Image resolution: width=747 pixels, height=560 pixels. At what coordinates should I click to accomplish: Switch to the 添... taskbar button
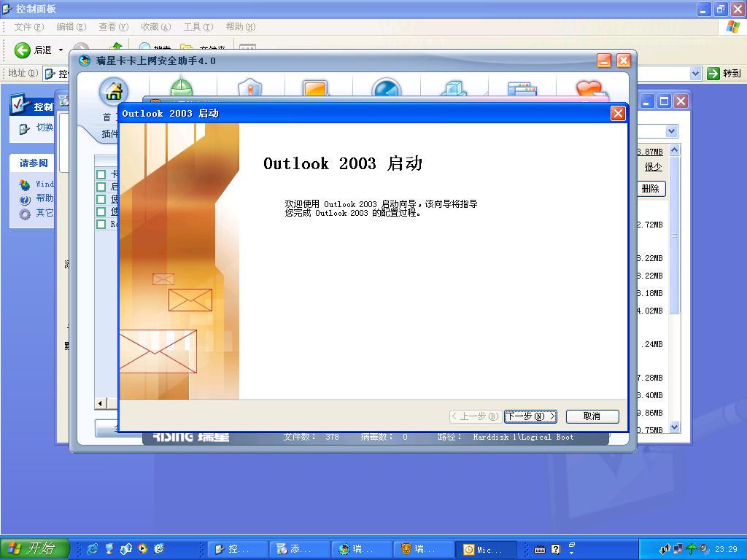click(300, 550)
